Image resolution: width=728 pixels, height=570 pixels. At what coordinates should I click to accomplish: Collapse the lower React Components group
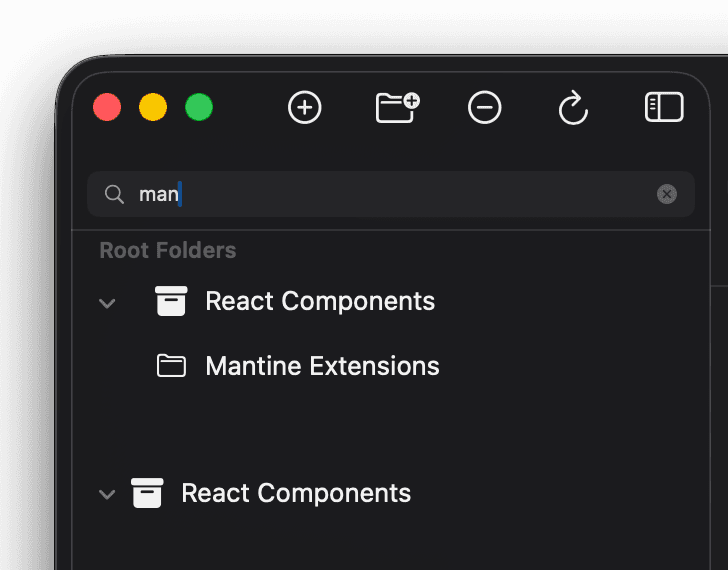pyautogui.click(x=107, y=494)
